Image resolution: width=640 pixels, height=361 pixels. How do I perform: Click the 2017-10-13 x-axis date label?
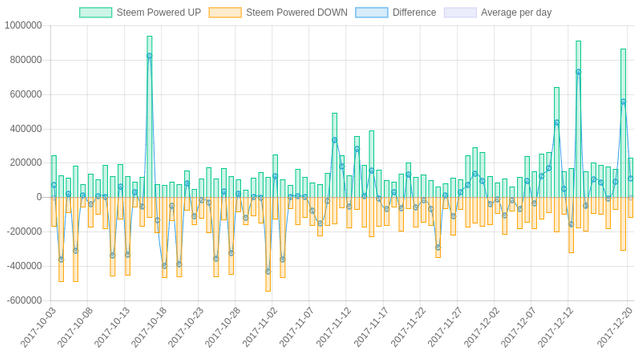[x=111, y=328]
